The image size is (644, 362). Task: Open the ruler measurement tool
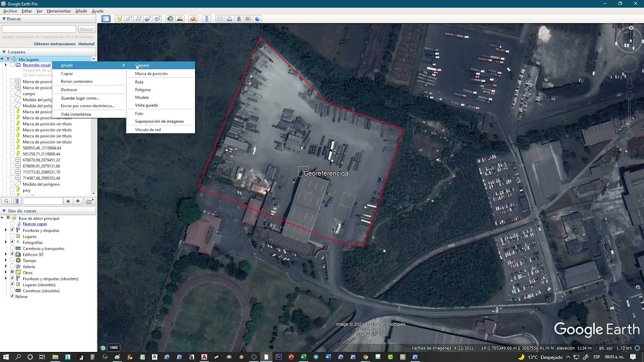pyautogui.click(x=206, y=19)
